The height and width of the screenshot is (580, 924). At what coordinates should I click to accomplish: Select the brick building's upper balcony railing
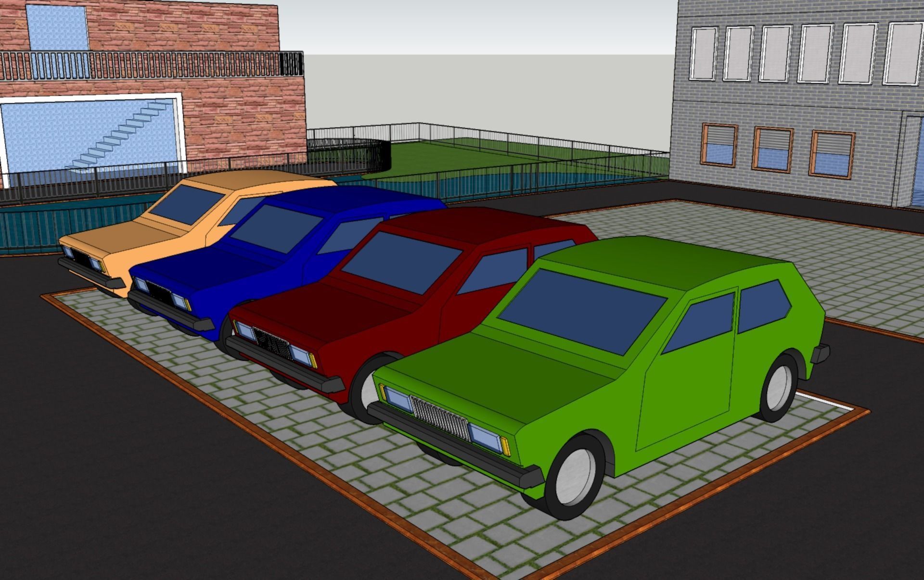(x=151, y=65)
